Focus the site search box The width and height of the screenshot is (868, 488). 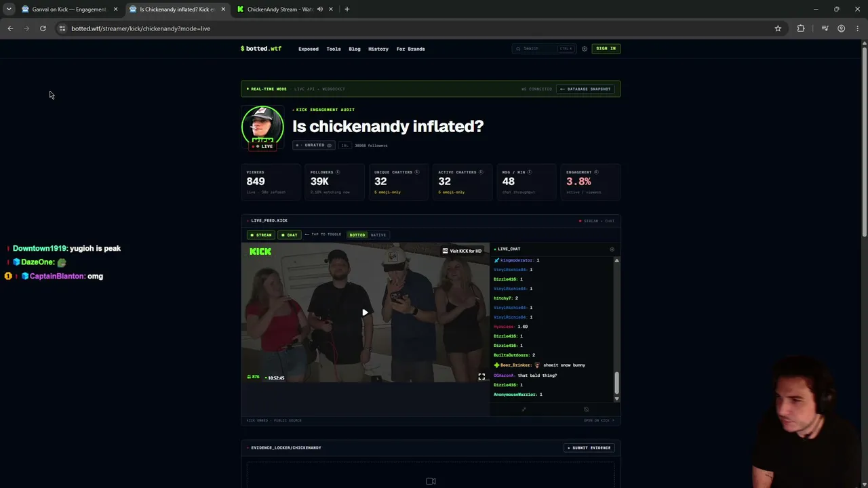click(x=544, y=49)
